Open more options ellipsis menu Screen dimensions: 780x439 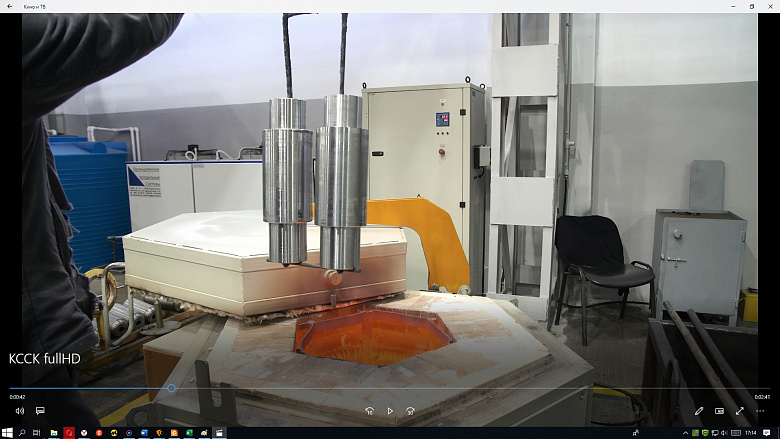click(761, 411)
